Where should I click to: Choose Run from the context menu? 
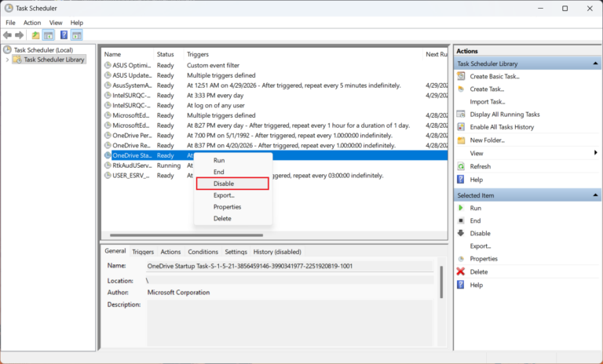pyautogui.click(x=233, y=160)
